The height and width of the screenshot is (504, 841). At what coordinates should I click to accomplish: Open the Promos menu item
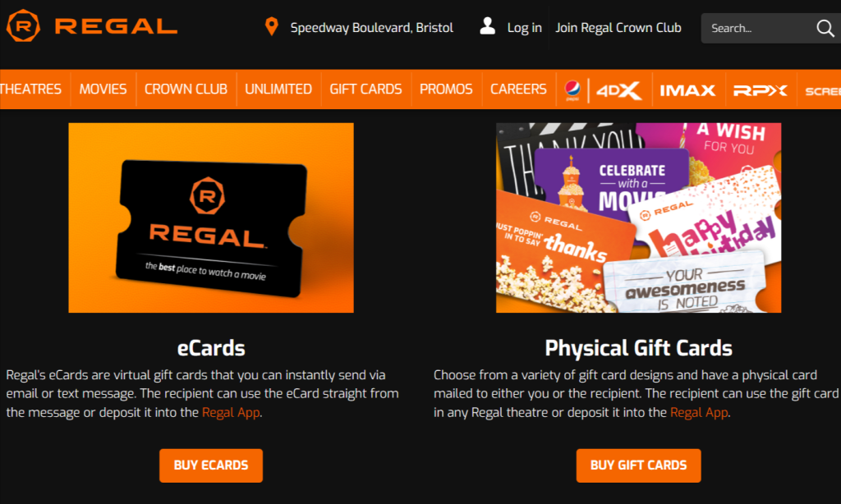coord(446,89)
